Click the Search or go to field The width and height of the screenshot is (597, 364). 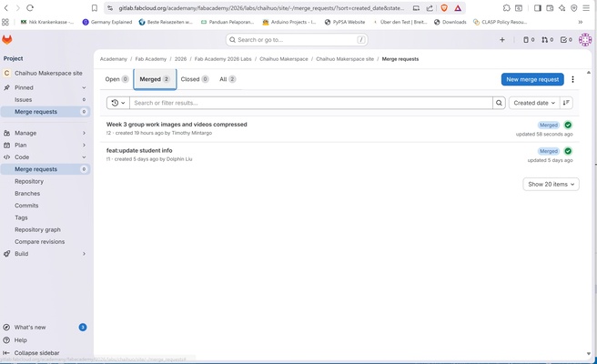297,40
